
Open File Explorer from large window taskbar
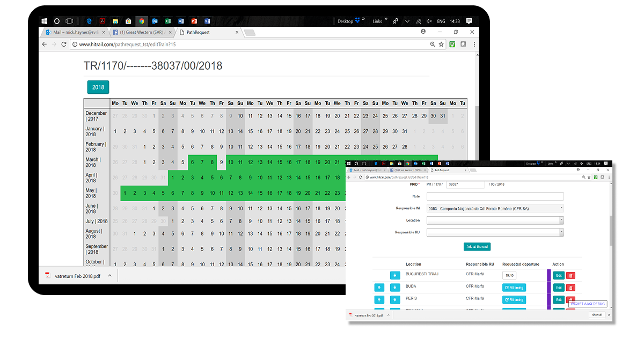115,21
